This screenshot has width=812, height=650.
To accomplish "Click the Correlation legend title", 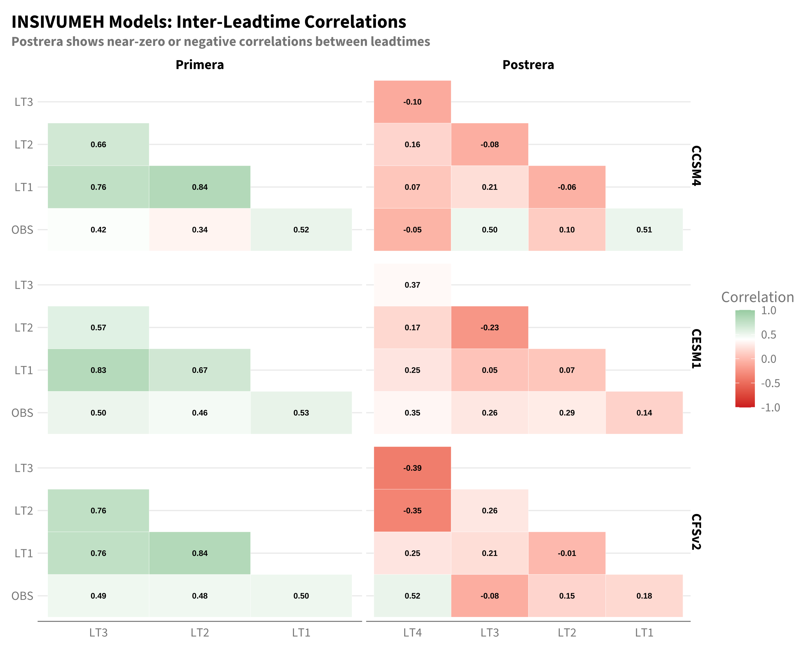I will [757, 297].
